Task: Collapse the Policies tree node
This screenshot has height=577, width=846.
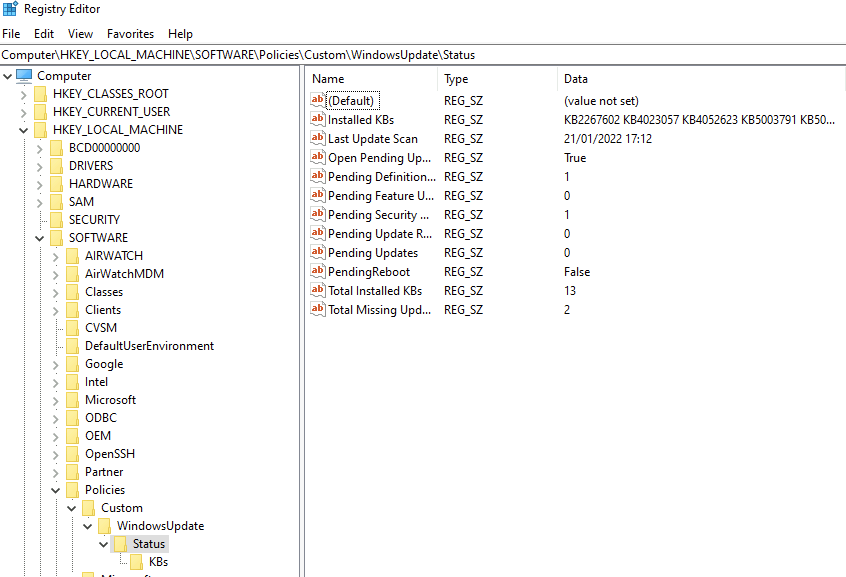Action: pyautogui.click(x=55, y=490)
